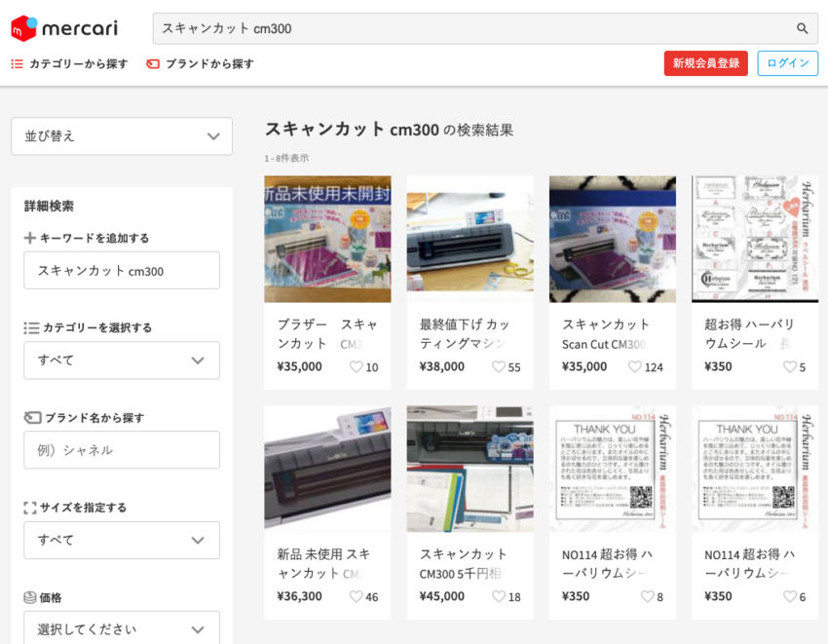
Task: Click title ブラザー スキャンカット listing
Action: 327,334
